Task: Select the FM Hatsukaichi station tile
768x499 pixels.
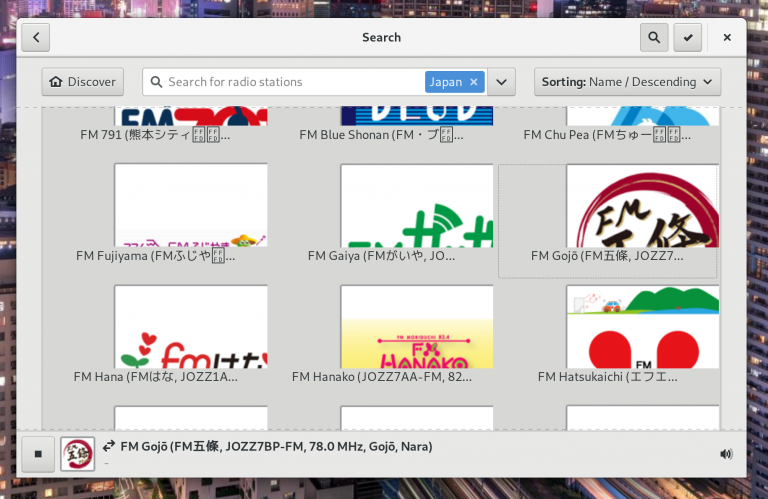Action: tap(641, 326)
